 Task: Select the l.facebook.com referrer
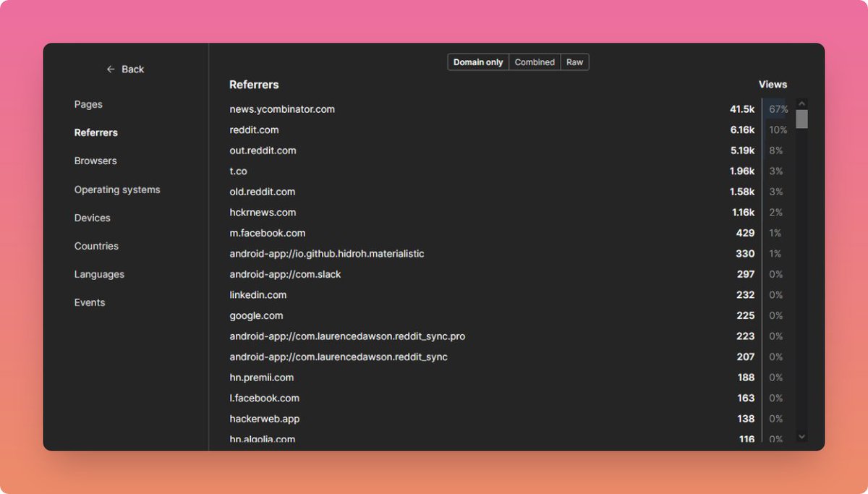coord(264,398)
